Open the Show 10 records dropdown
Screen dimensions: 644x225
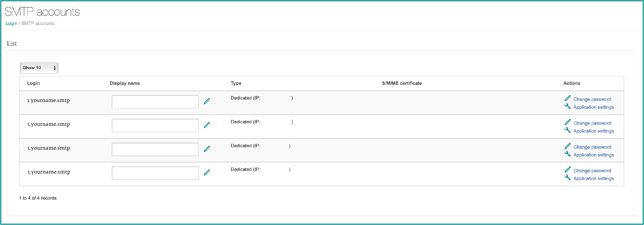39,68
